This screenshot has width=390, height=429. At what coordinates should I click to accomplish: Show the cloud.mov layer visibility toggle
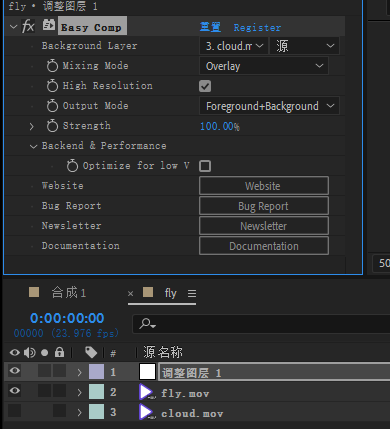[x=15, y=411]
